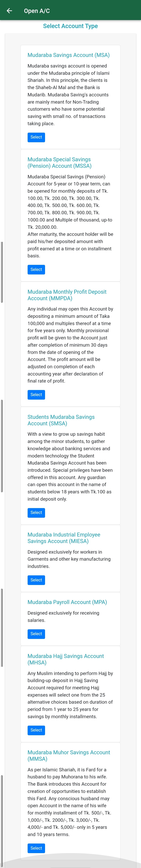The image size is (141, 868).
Task: Open Mudaraba Hajj Savings Account (MHSA) title
Action: click(66, 659)
